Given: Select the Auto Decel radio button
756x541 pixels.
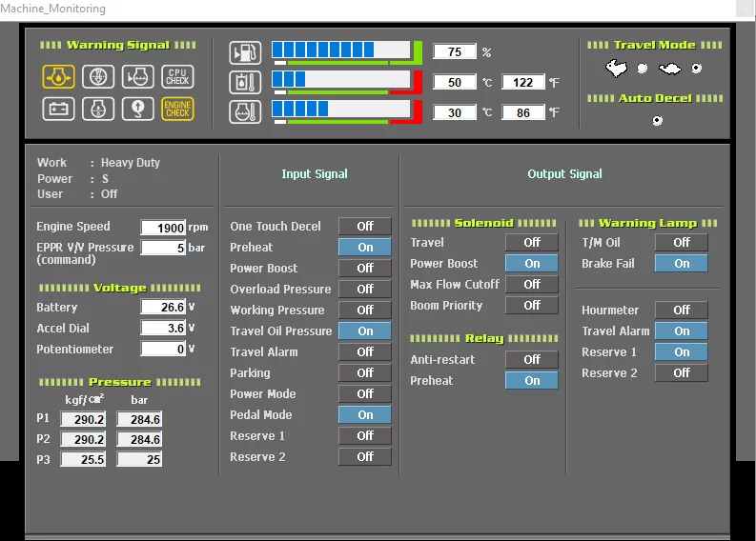Looking at the screenshot, I should (657, 120).
